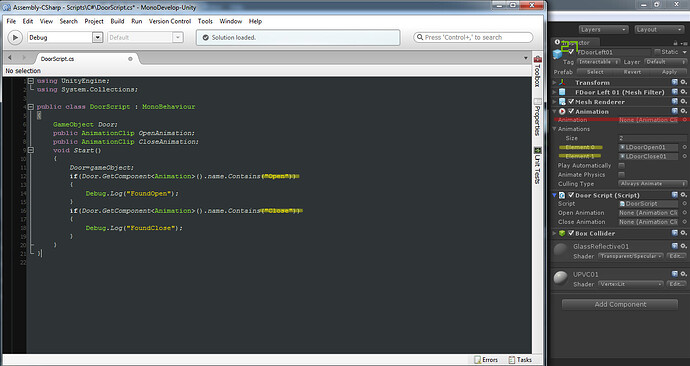Click object picker circle for LDoorOpen01
This screenshot has width=690, height=366.
[x=684, y=147]
